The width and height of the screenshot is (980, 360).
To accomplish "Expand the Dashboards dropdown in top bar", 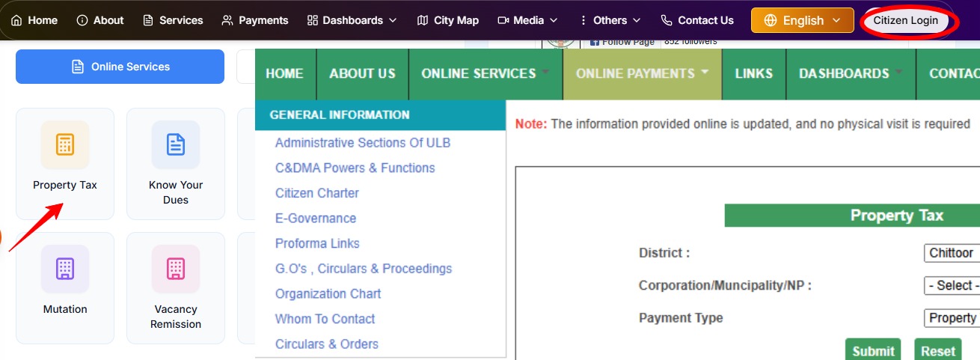I will click(352, 20).
